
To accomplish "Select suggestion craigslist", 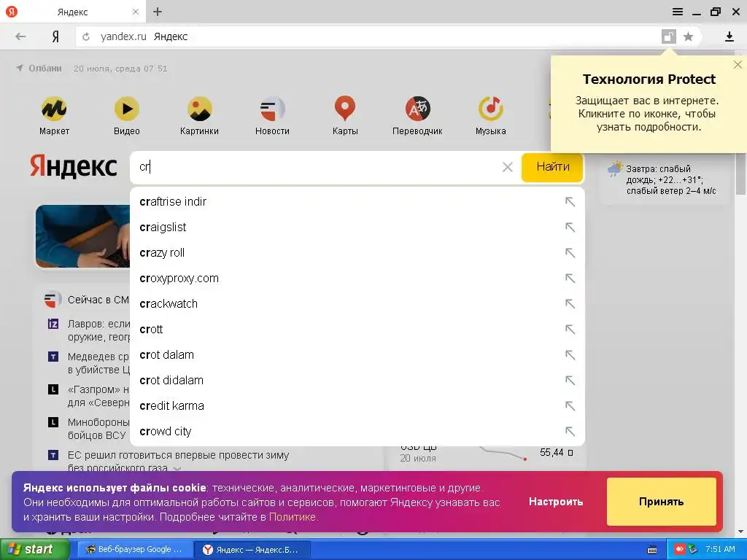I will pos(357,227).
